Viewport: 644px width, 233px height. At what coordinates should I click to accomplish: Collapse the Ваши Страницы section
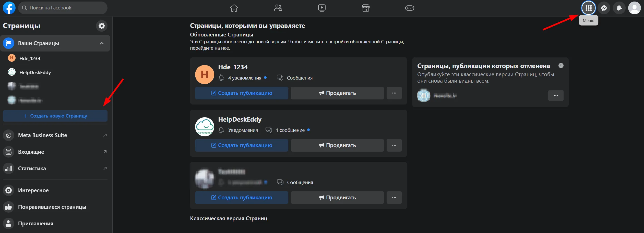point(102,43)
